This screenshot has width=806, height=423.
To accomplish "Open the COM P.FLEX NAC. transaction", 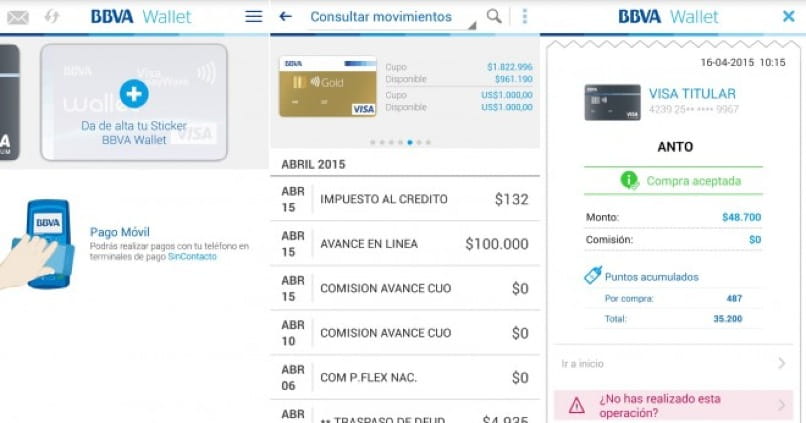I will tap(405, 377).
